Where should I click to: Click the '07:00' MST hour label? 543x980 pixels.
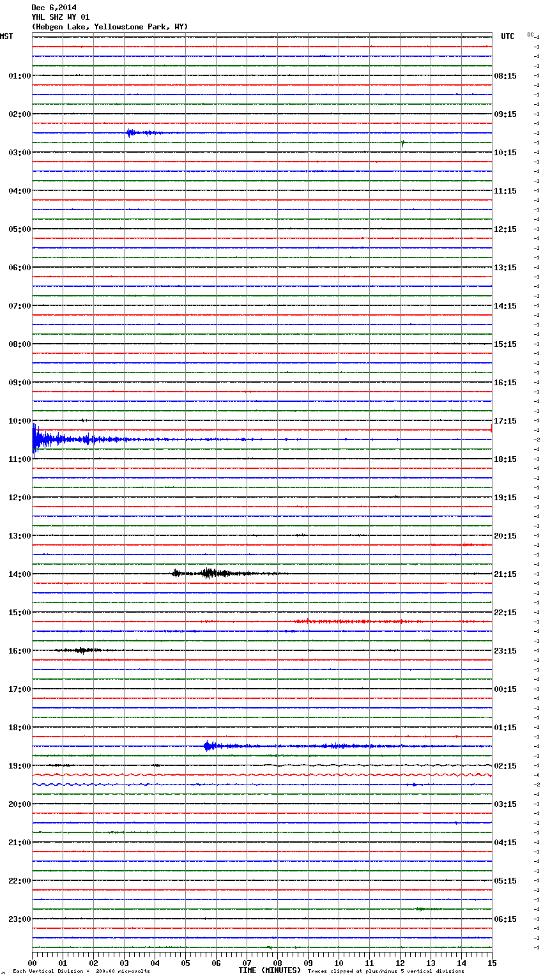(x=20, y=306)
